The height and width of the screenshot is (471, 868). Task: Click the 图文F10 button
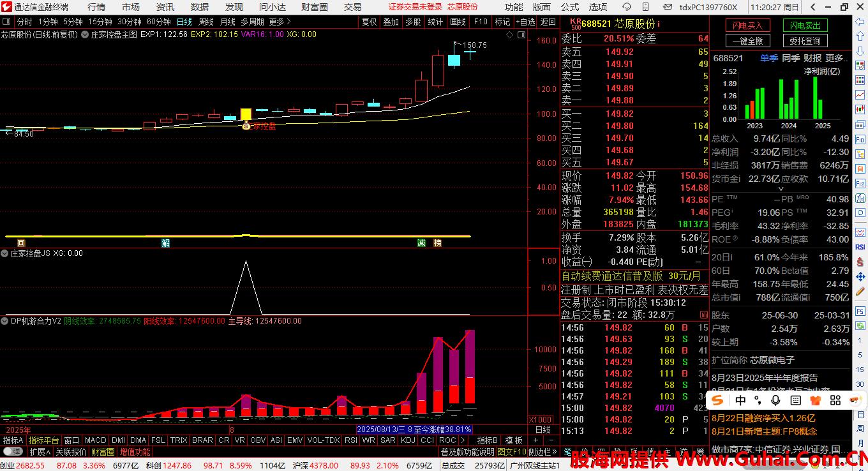(512, 452)
